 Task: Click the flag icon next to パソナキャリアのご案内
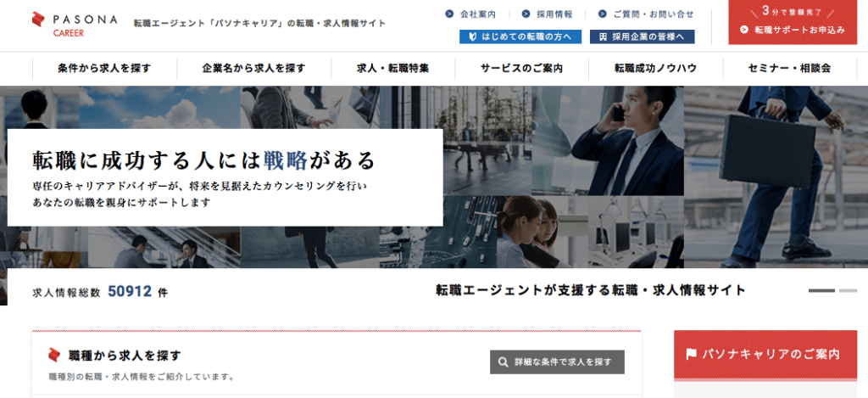click(x=691, y=354)
